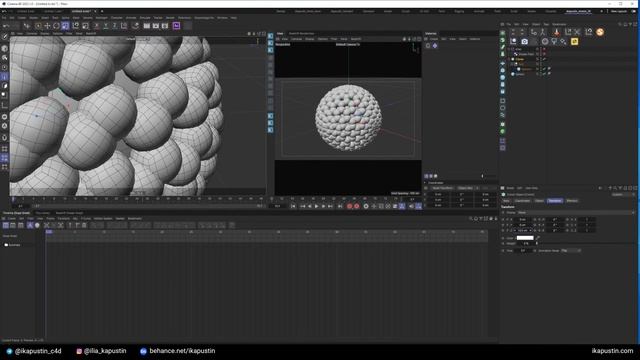Toggle the X axis lock
640x360 pixels.
pos(96,26)
